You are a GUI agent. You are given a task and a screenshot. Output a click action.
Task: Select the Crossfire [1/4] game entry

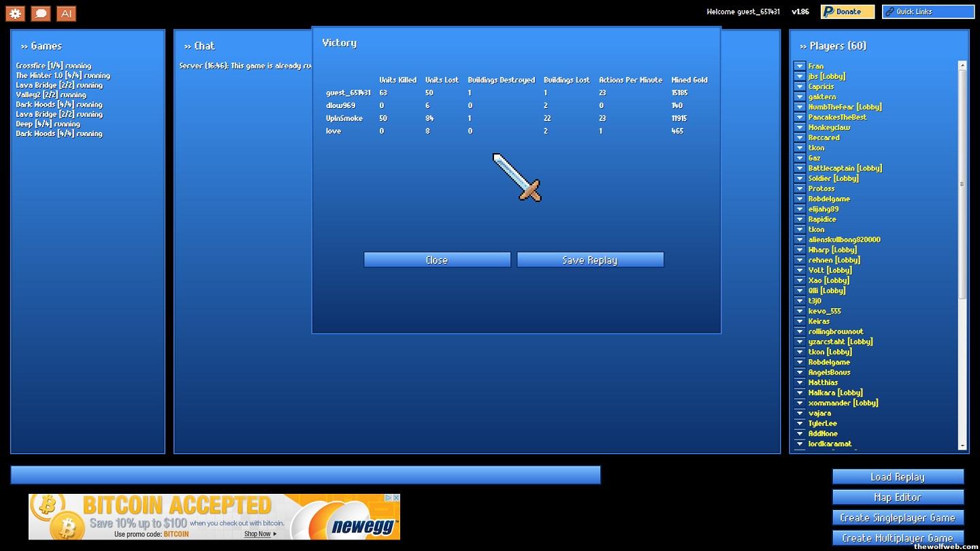[x=53, y=66]
